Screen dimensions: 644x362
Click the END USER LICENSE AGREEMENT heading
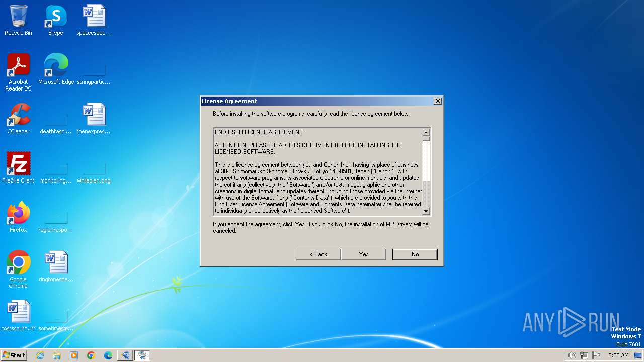[x=259, y=132]
